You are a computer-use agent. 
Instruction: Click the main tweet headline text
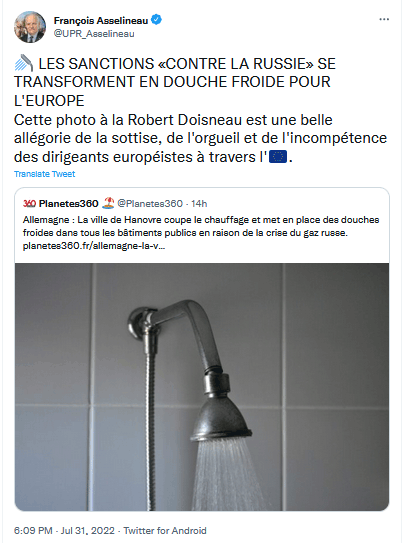pyautogui.click(x=175, y=82)
